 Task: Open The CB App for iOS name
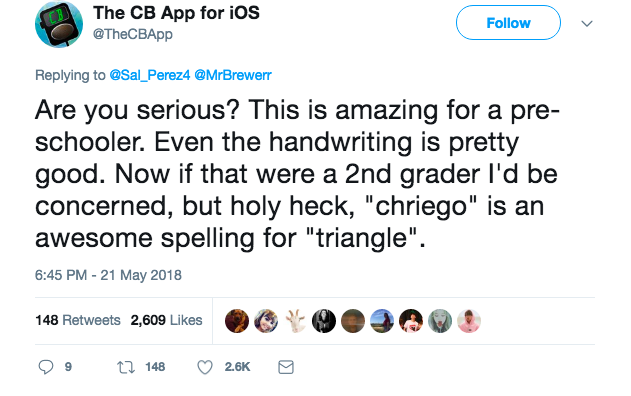point(176,13)
